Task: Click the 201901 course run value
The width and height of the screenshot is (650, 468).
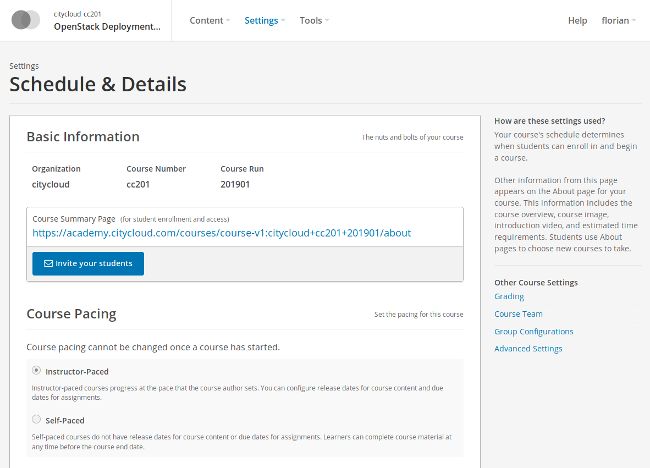Action: (235, 184)
